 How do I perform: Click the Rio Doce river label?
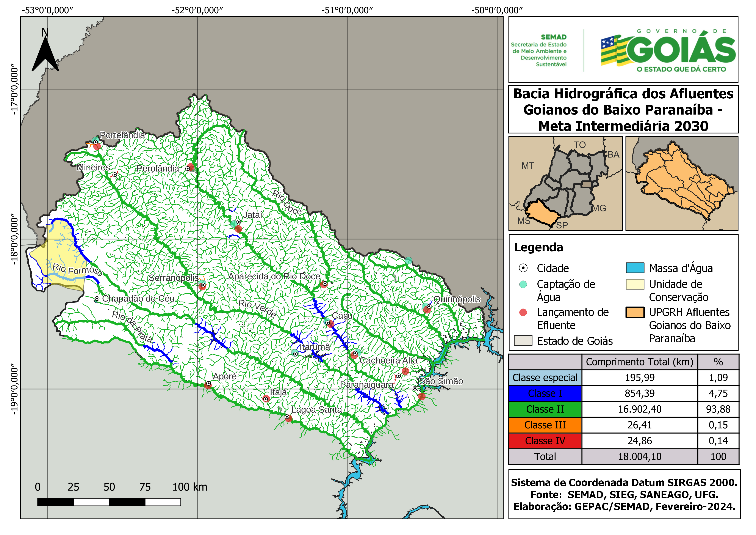tap(287, 202)
